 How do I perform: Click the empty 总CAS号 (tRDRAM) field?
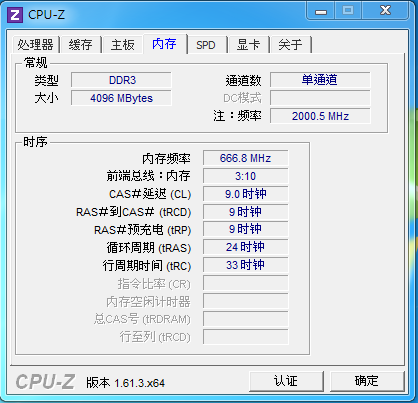click(x=246, y=319)
